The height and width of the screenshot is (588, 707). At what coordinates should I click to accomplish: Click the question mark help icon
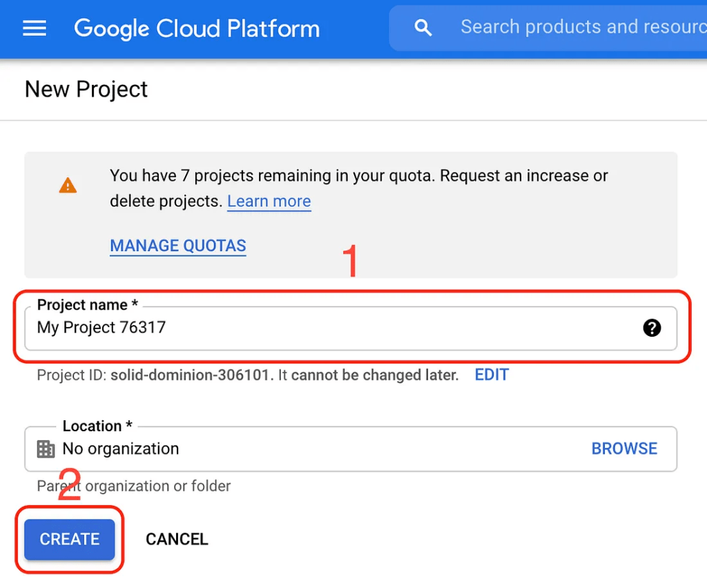click(652, 328)
